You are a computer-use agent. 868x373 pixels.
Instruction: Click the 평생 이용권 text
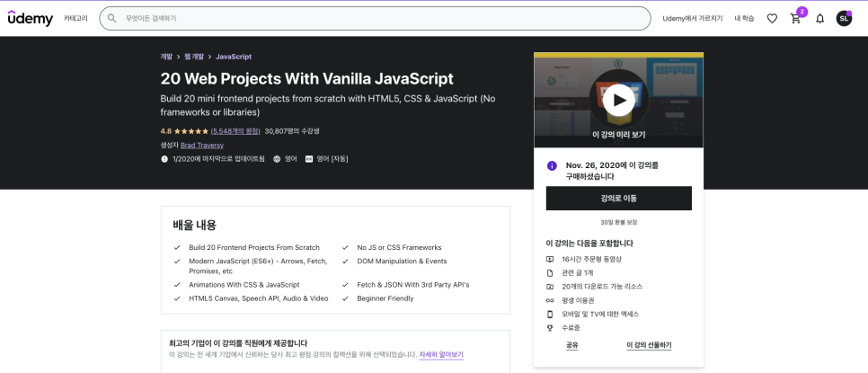click(x=578, y=300)
